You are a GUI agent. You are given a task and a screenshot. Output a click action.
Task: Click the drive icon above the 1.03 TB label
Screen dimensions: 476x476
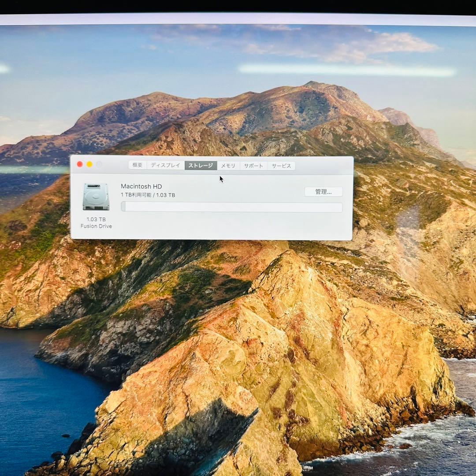coord(95,197)
